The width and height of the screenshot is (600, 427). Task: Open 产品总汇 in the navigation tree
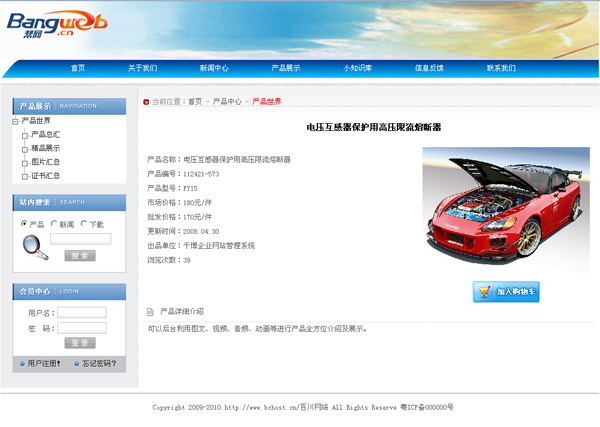45,134
